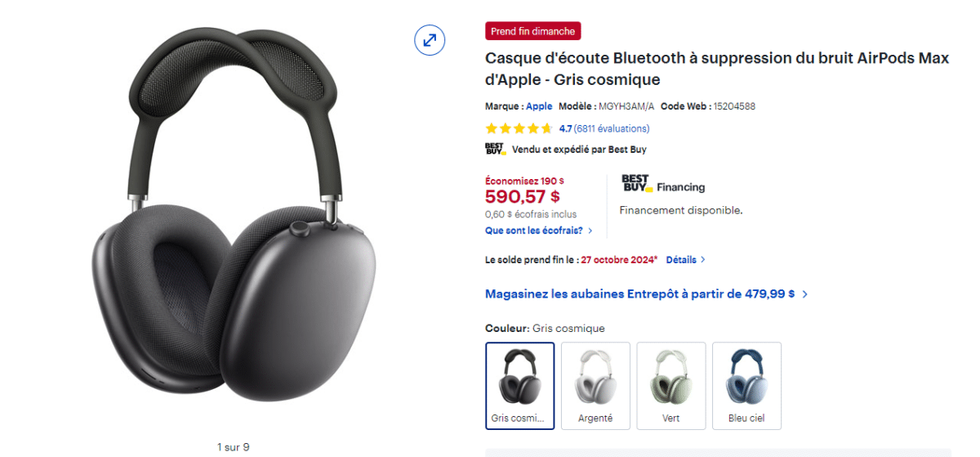Click chevron next to Entrepôt deals
Viewport: 980px width, 457px height.
coord(804,294)
